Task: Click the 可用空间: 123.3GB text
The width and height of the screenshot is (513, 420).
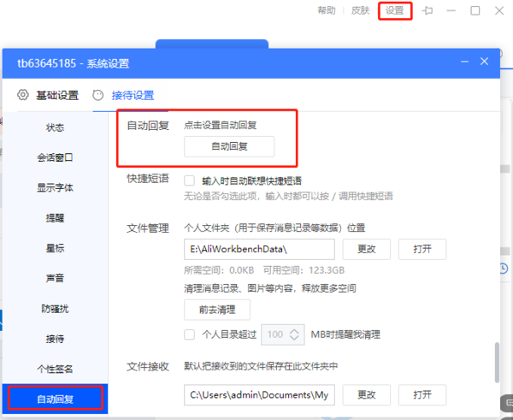Action: 304,270
